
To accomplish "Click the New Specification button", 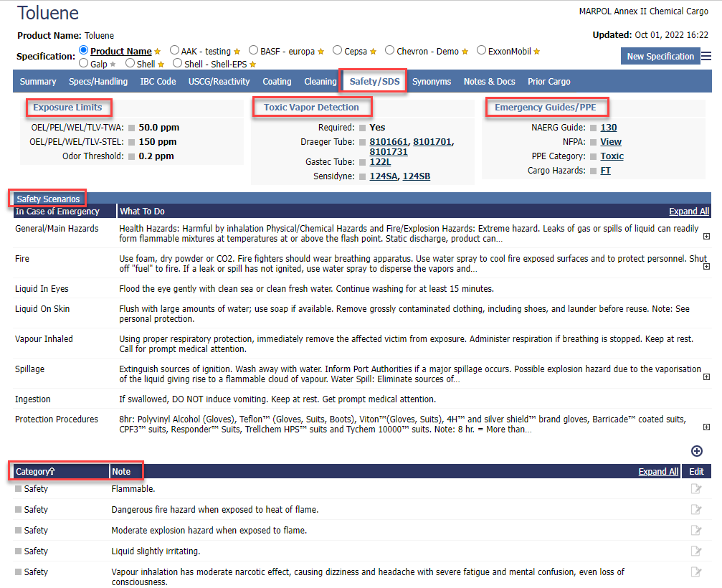I will point(660,57).
